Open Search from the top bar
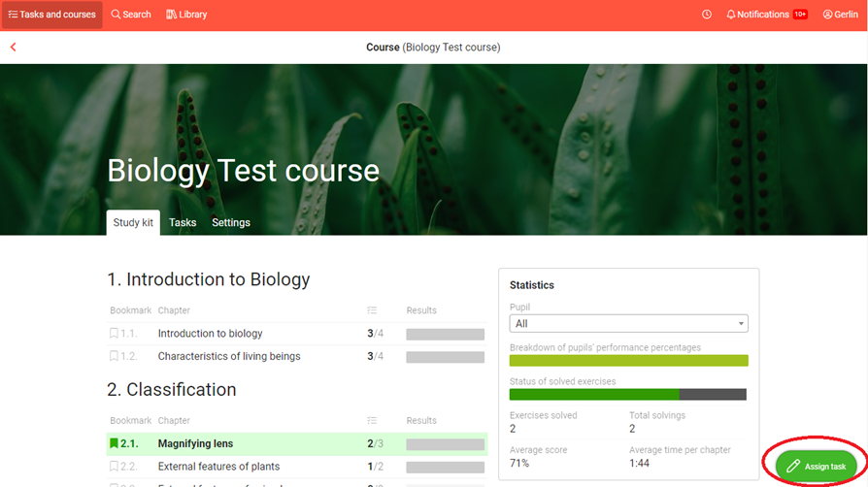The width and height of the screenshot is (868, 487). pos(131,15)
